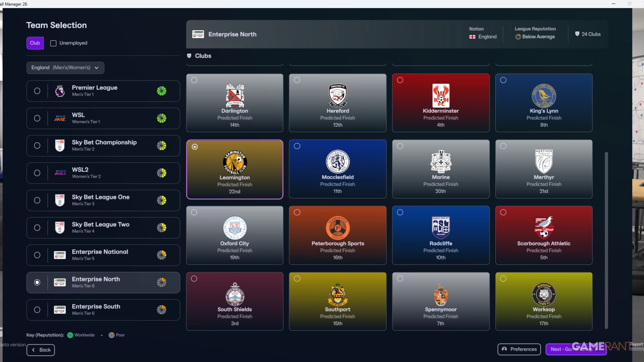The image size is (644, 362).
Task: Select the Hereford club radio button
Action: click(x=297, y=80)
